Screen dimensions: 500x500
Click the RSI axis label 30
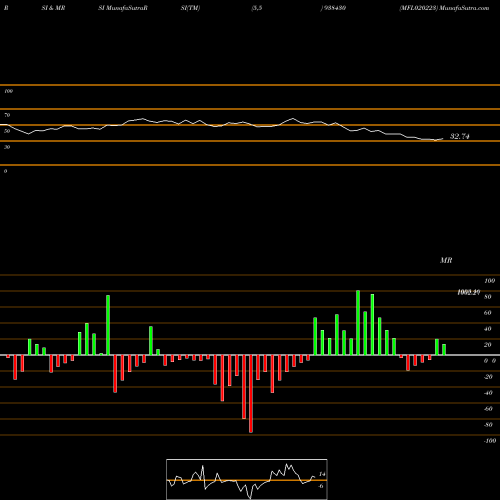click(x=7, y=147)
